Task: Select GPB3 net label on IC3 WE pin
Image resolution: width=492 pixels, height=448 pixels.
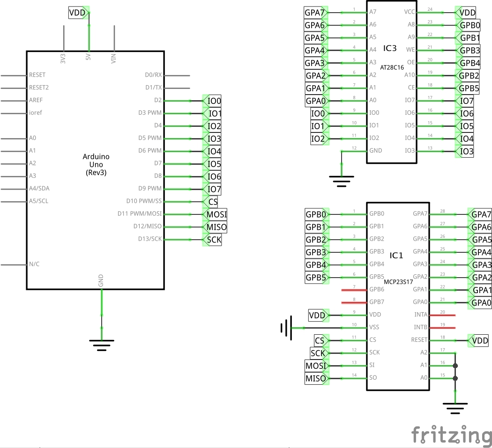Action: tap(468, 51)
